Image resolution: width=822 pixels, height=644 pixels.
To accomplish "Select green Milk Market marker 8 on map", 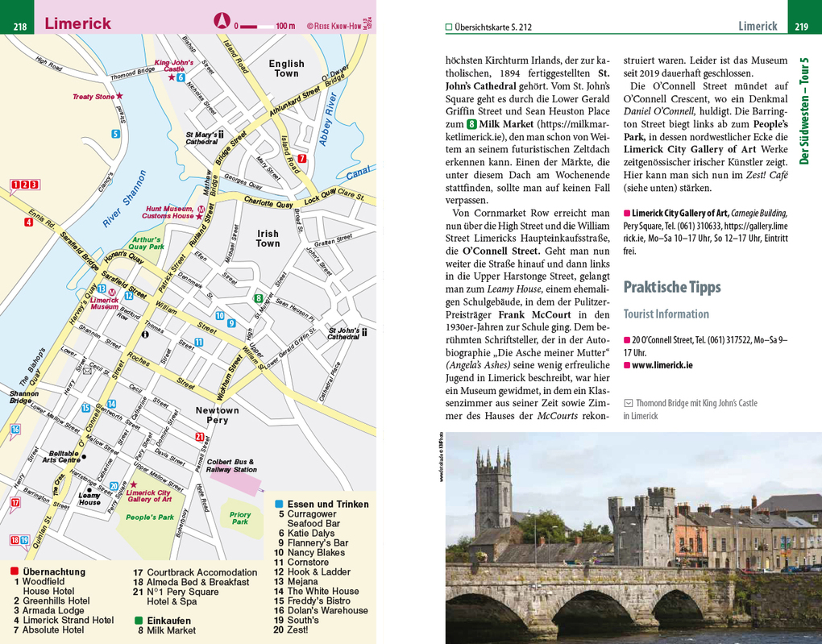I will (x=259, y=298).
